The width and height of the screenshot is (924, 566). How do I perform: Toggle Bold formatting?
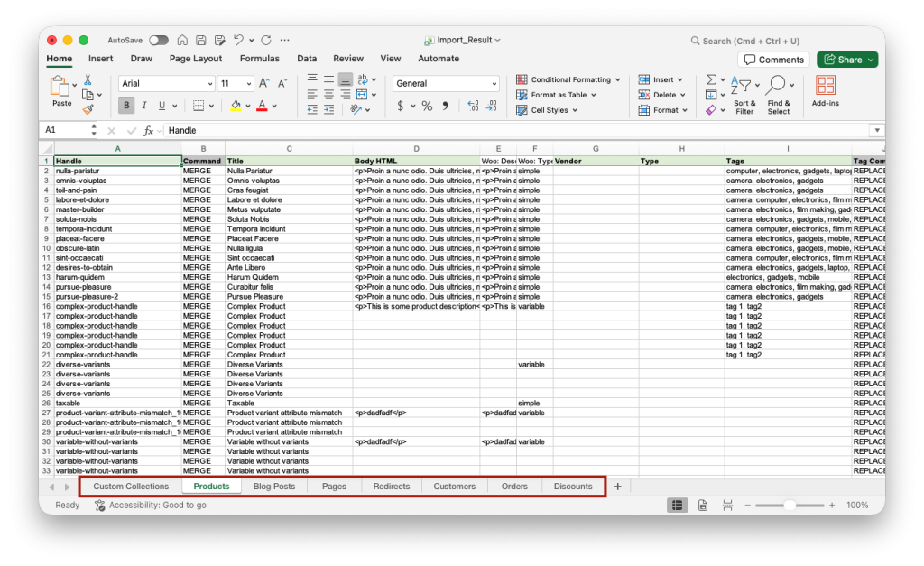[126, 106]
